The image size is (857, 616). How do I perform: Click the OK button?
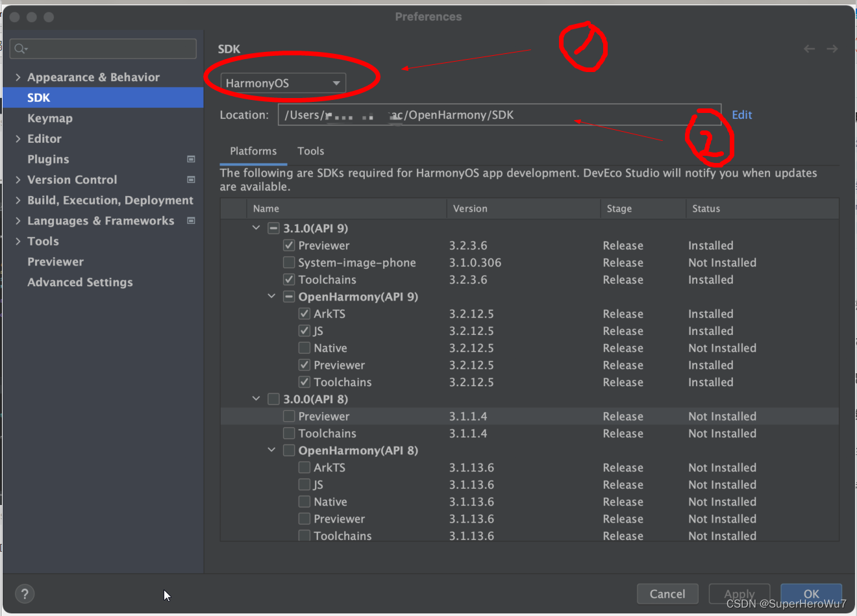point(812,594)
